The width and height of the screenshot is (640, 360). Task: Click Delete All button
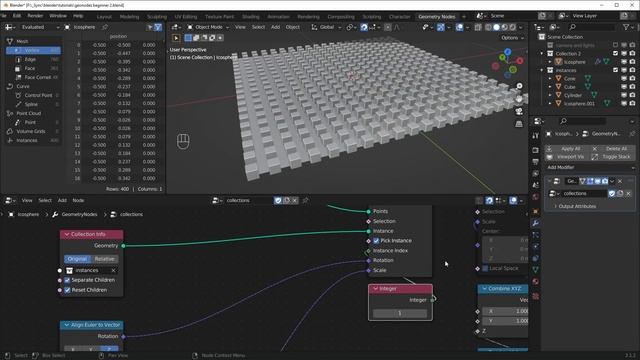(613, 149)
